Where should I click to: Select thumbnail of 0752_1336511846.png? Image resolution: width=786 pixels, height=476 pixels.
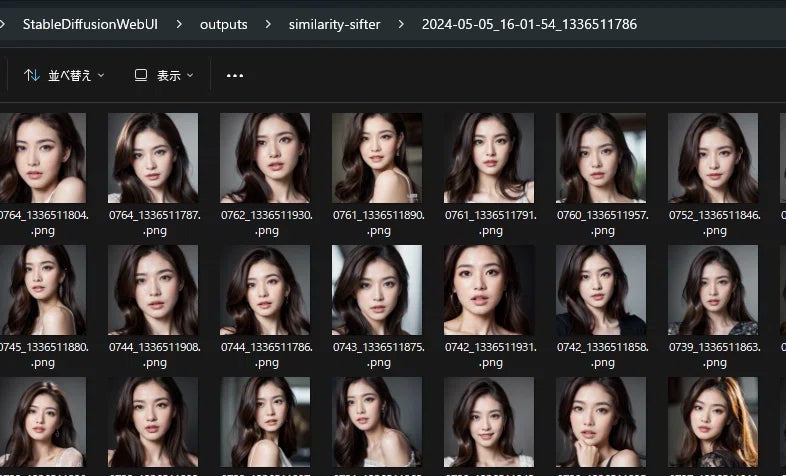[x=713, y=158]
